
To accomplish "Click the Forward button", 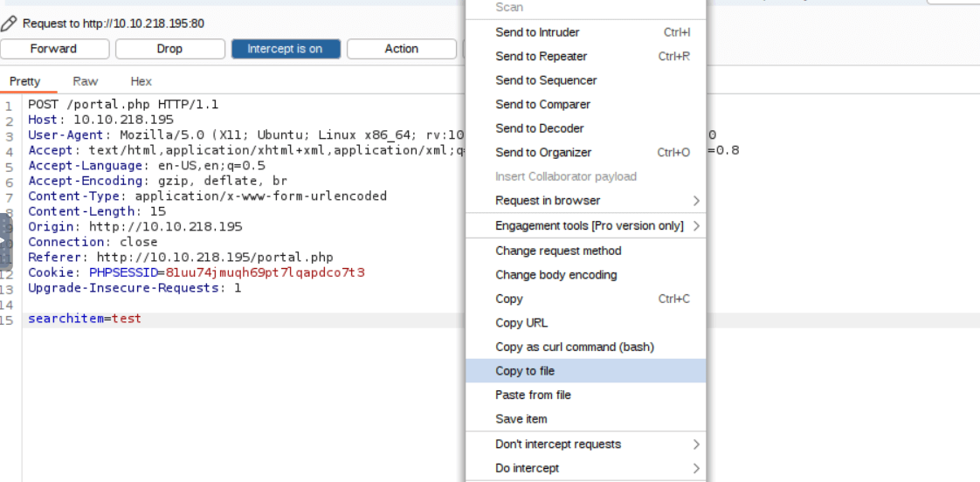I will [54, 49].
